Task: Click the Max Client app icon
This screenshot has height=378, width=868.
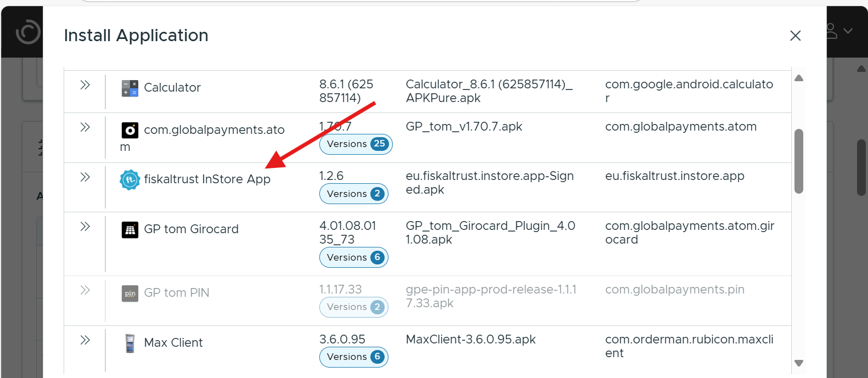Action: [130, 343]
